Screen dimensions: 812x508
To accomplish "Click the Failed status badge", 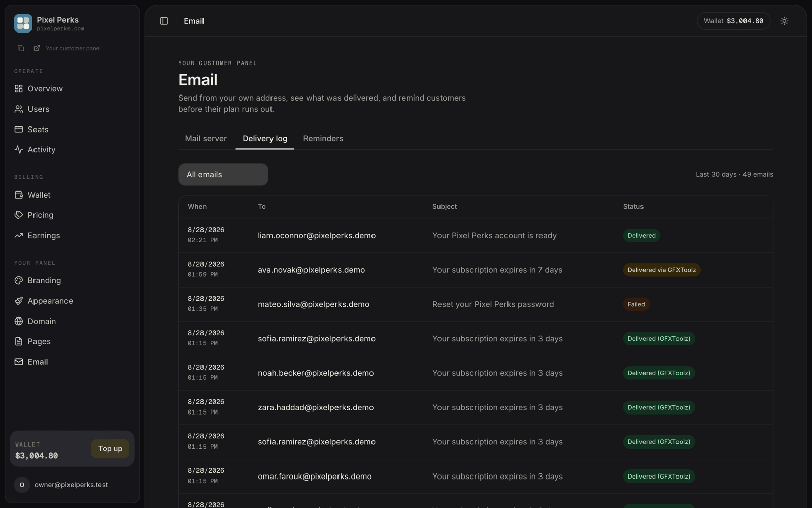I will tap(636, 304).
